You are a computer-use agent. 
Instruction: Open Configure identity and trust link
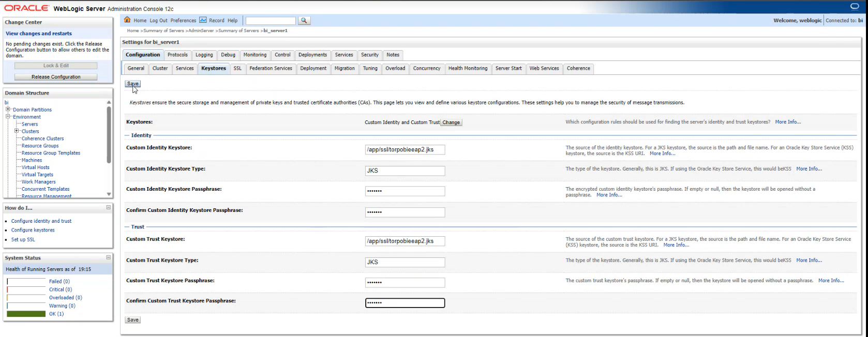41,221
